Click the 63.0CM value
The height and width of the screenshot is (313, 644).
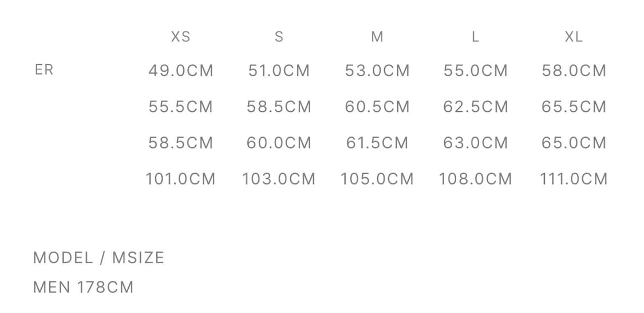pyautogui.click(x=475, y=142)
